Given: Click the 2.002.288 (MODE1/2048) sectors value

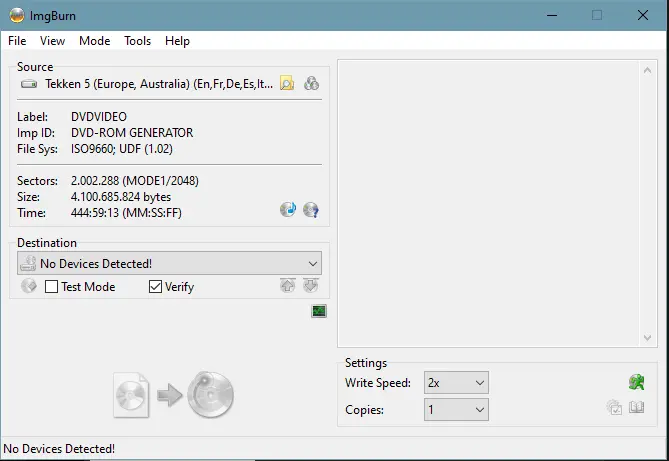Looking at the screenshot, I should (x=135, y=181).
